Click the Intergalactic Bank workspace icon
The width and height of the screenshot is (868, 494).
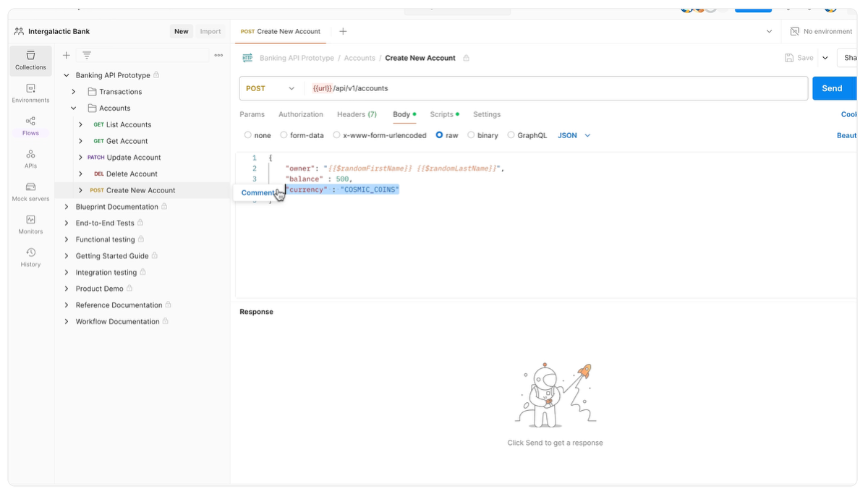click(19, 31)
